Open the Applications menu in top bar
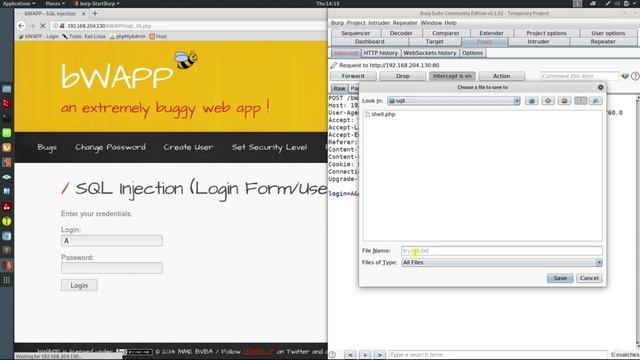This screenshot has width=640, height=360. pos(19,3)
